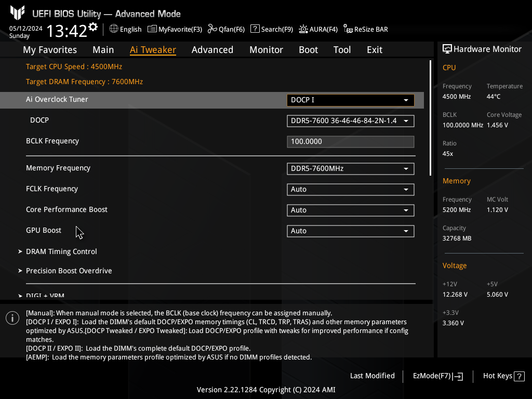Open MyFavorite(F3) menu
532x399 pixels.
tap(175, 29)
